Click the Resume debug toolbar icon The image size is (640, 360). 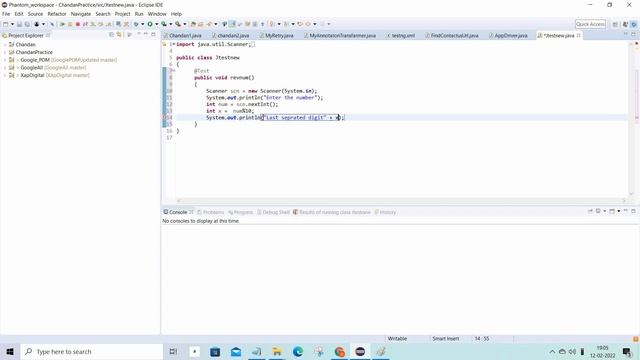[x=62, y=24]
